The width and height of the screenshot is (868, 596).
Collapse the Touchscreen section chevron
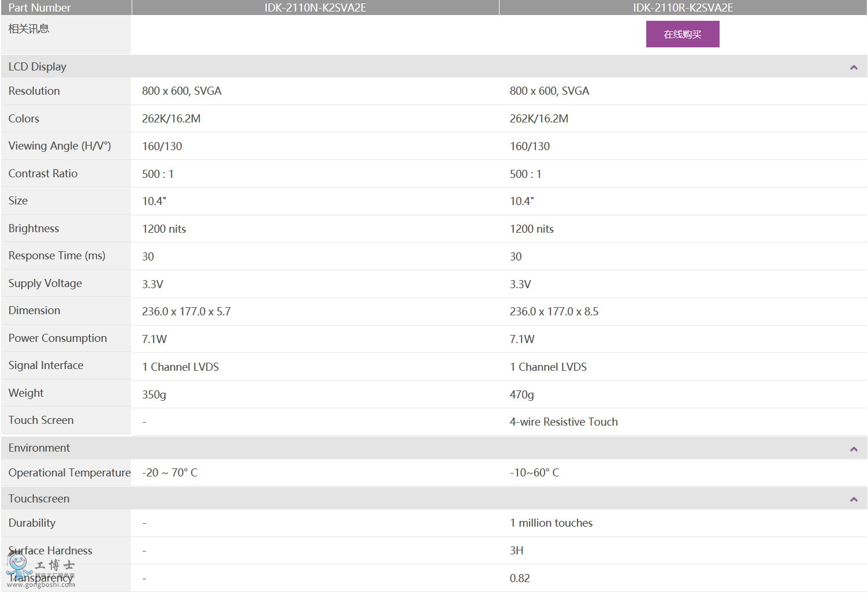pyautogui.click(x=853, y=500)
